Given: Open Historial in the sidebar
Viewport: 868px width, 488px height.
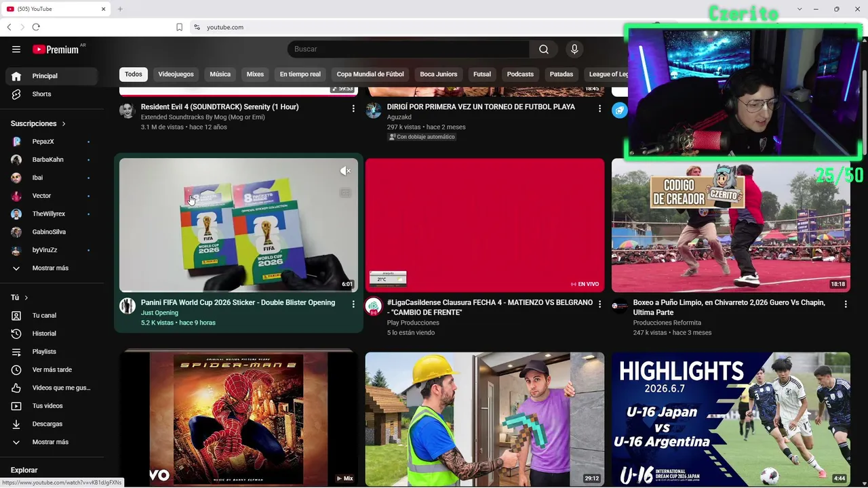Looking at the screenshot, I should (x=52, y=333).
